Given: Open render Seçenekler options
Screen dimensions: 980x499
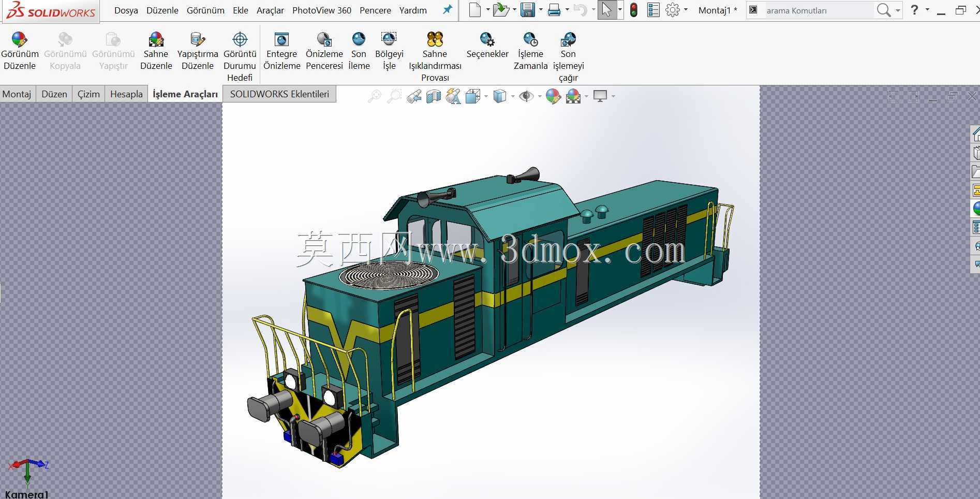Looking at the screenshot, I should pyautogui.click(x=487, y=45).
